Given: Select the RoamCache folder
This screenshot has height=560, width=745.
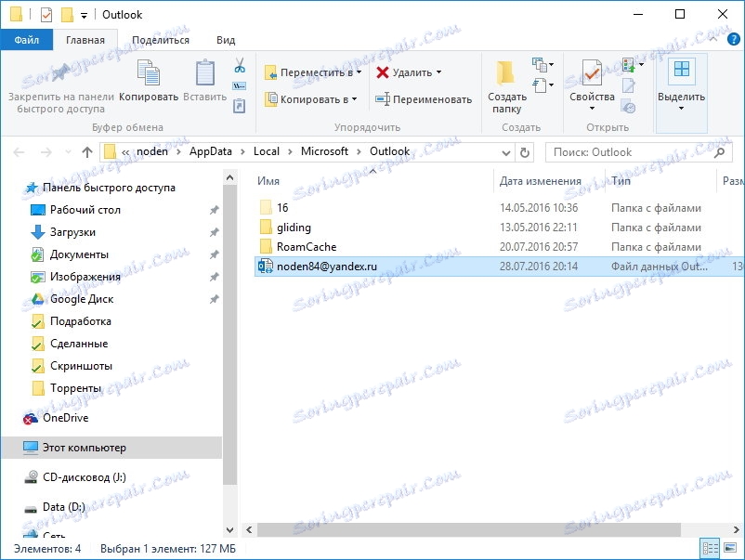Looking at the screenshot, I should [x=307, y=247].
